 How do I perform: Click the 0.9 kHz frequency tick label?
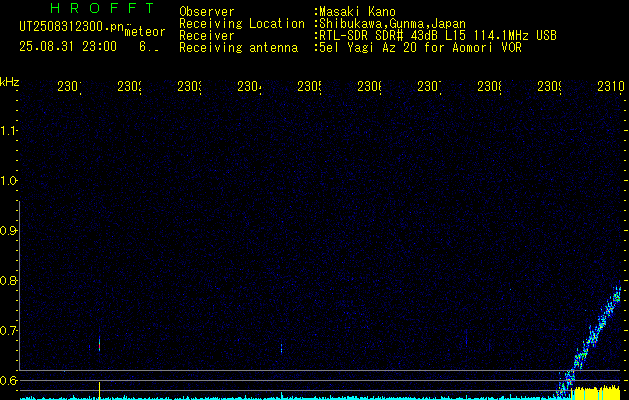pos(8,230)
